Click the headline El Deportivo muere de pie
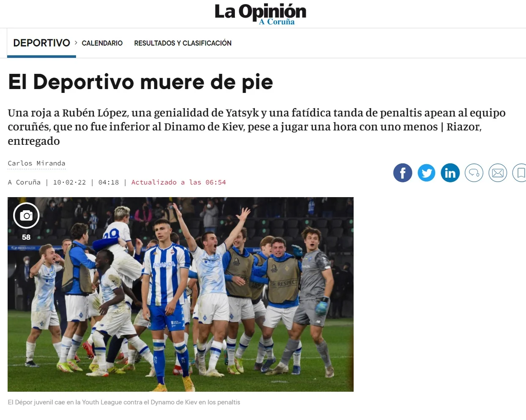The width and height of the screenshot is (526, 420). tap(140, 81)
